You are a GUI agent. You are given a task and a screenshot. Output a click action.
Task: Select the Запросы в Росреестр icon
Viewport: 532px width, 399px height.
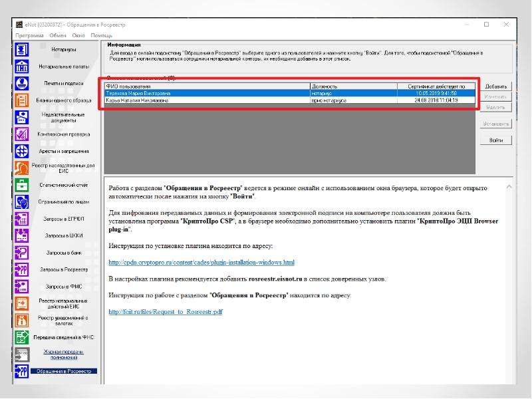coord(22,270)
